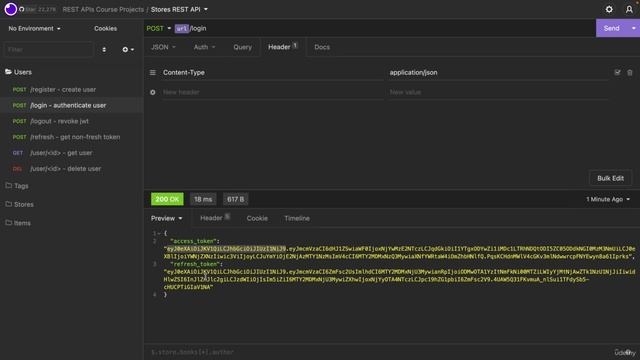Screen dimensions: 640x360
Task: Collapse the response JSON root fold arrow
Action: tap(159, 233)
